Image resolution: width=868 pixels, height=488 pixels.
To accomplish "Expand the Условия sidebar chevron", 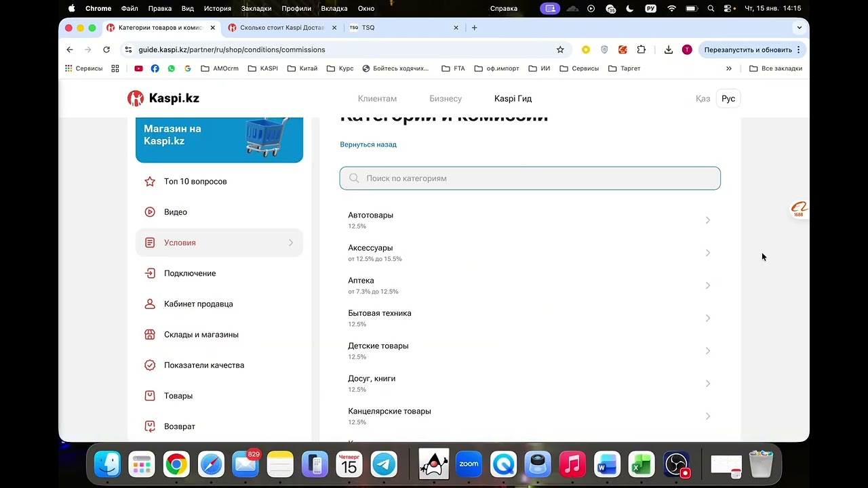I will pos(291,243).
